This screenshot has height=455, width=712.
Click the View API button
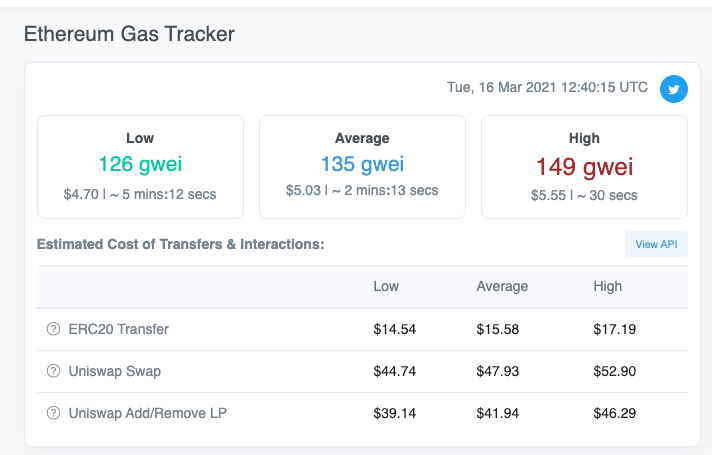tap(656, 244)
